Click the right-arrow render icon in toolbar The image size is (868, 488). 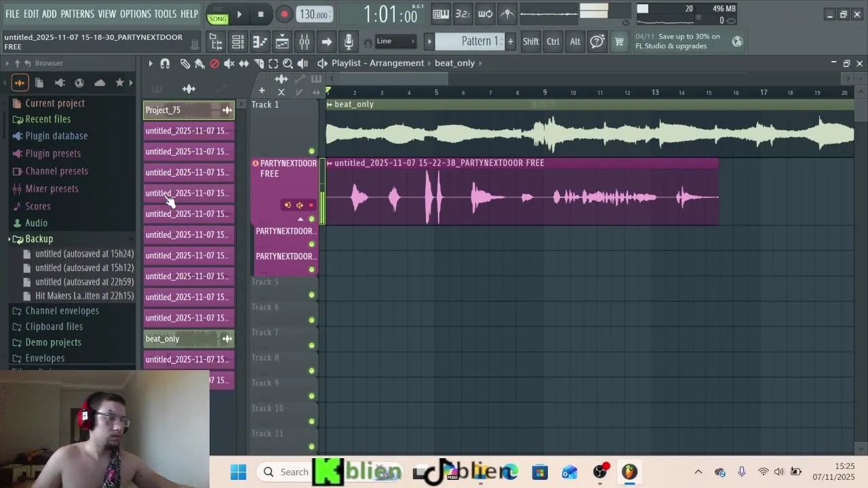click(326, 42)
